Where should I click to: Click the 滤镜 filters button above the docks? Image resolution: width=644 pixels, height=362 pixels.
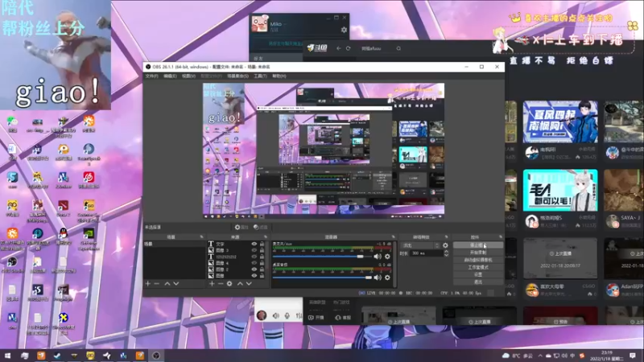(x=260, y=227)
